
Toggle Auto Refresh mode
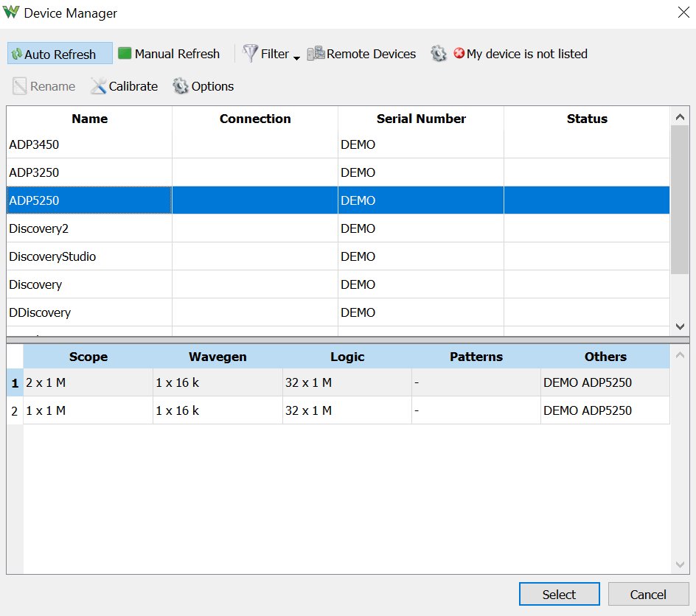click(60, 54)
